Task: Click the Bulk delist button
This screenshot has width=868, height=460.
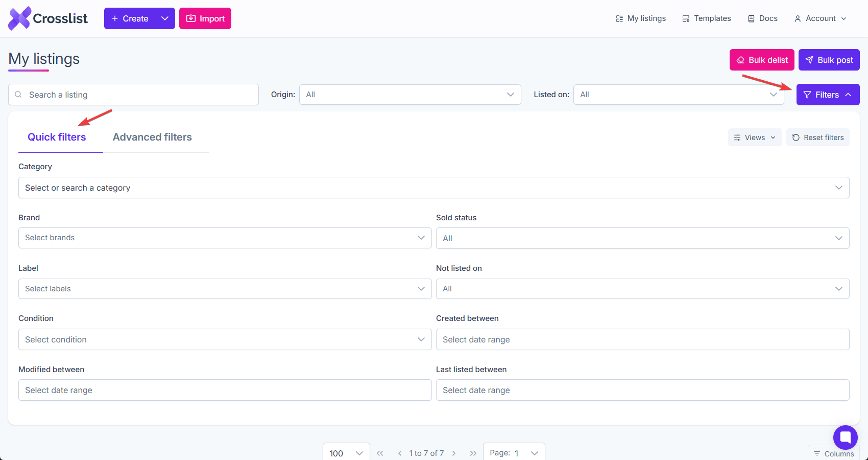Action: click(762, 60)
